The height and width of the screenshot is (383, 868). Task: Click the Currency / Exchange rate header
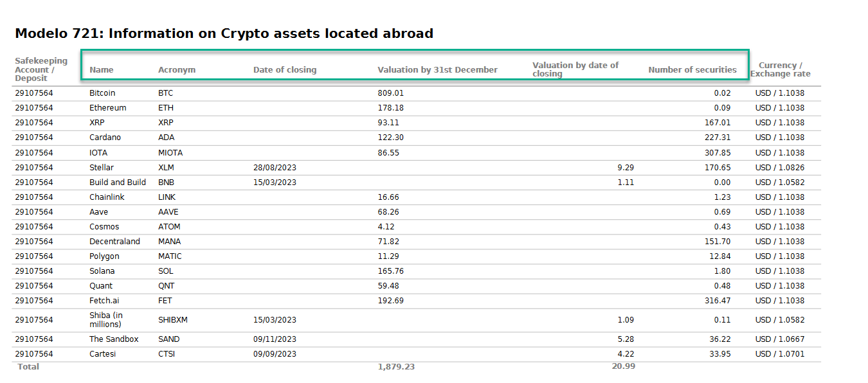(780, 69)
